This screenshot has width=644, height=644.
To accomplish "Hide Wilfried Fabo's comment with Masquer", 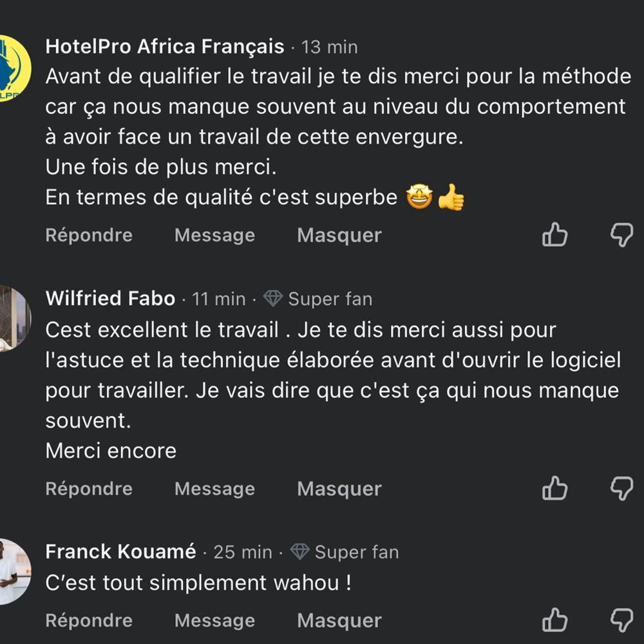I will pos(339,489).
